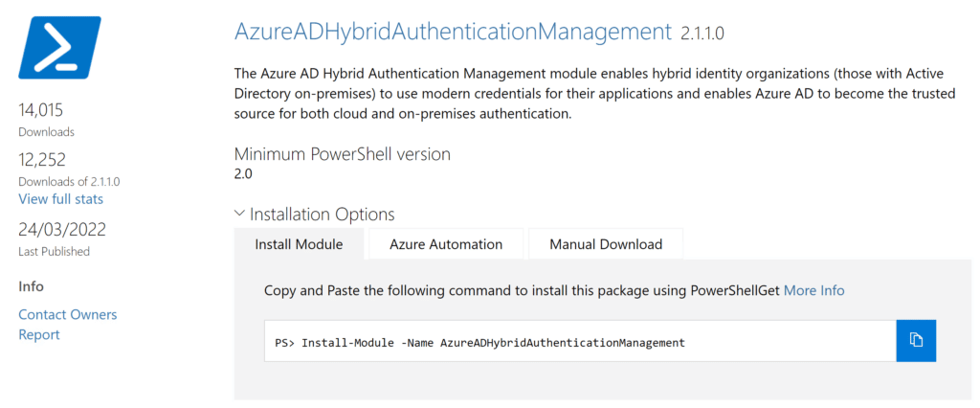The width and height of the screenshot is (980, 408).
Task: Switch to the Azure Automation tab
Action: pyautogui.click(x=446, y=244)
